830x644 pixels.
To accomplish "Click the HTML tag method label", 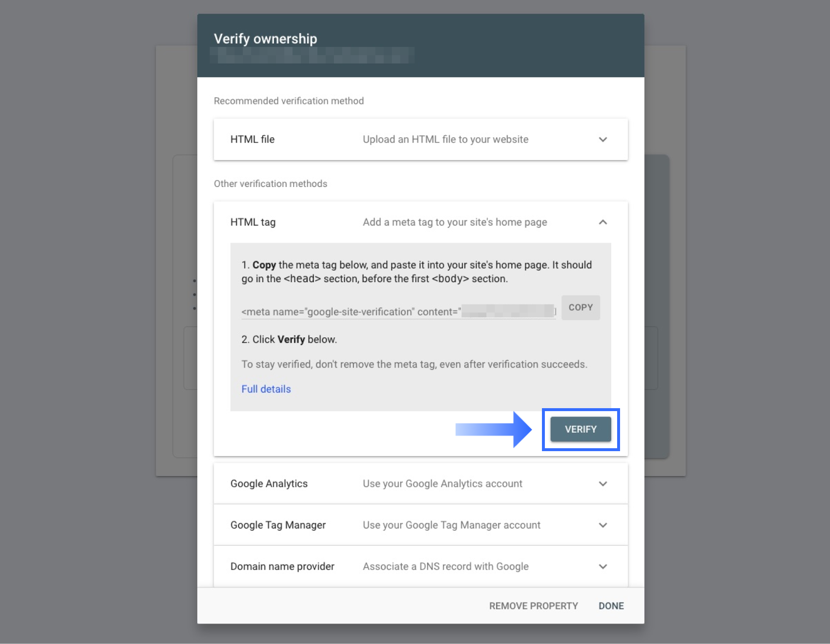I will [253, 222].
